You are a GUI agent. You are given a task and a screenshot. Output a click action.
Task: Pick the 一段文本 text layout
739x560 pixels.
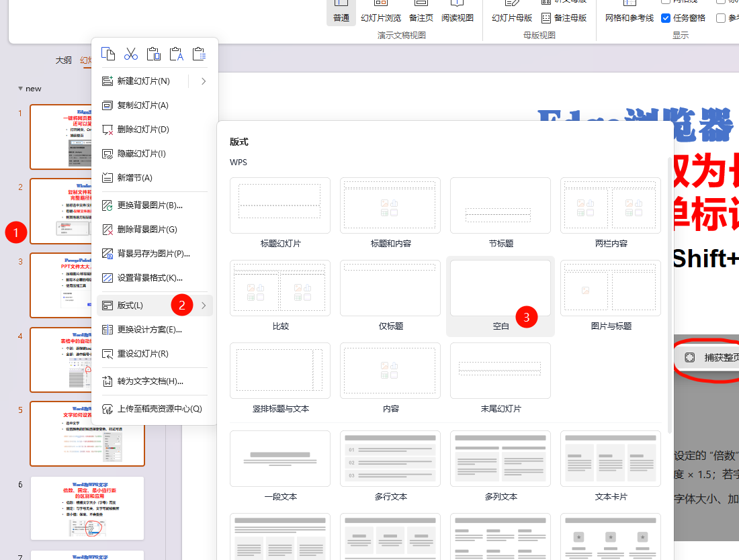[x=280, y=459]
